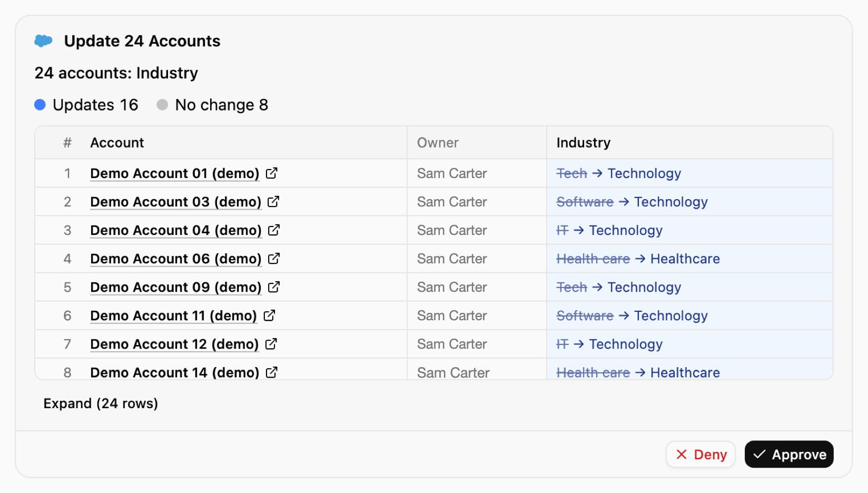Click the Industry column header
The height and width of the screenshot is (493, 868).
pos(584,143)
